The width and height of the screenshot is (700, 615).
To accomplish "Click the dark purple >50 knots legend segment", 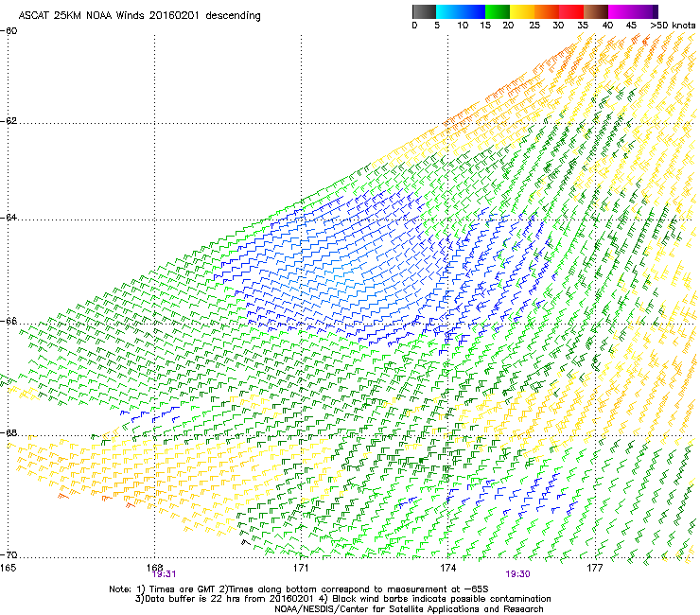I will pos(656,11).
